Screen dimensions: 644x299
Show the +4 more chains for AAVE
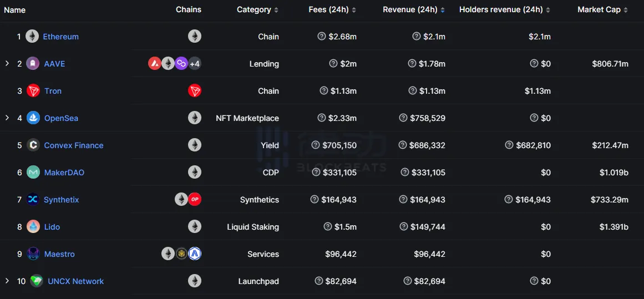pos(195,64)
